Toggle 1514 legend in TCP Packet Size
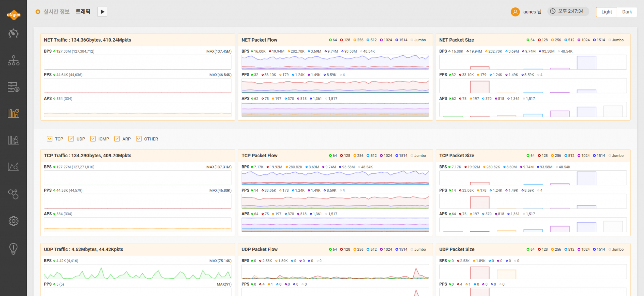This screenshot has width=644, height=296. click(599, 156)
